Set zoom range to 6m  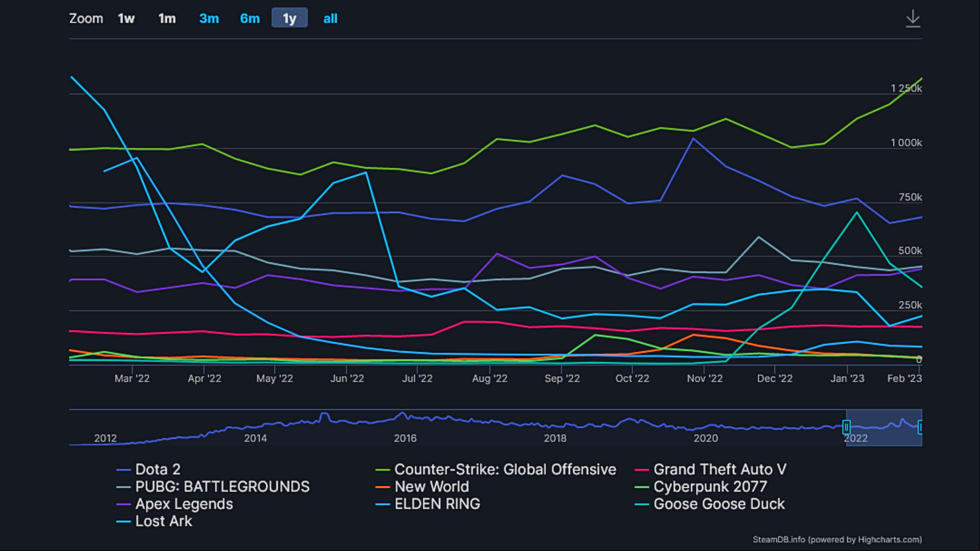(250, 18)
